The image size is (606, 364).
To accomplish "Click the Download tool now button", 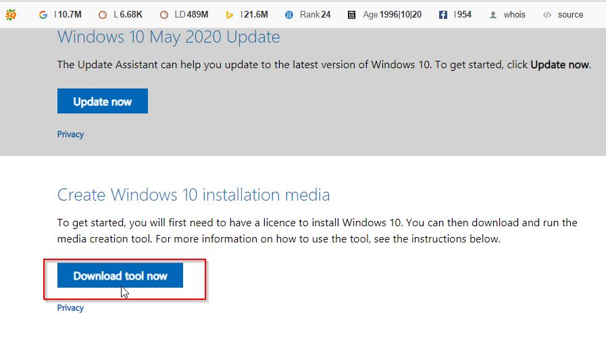I will coord(120,275).
